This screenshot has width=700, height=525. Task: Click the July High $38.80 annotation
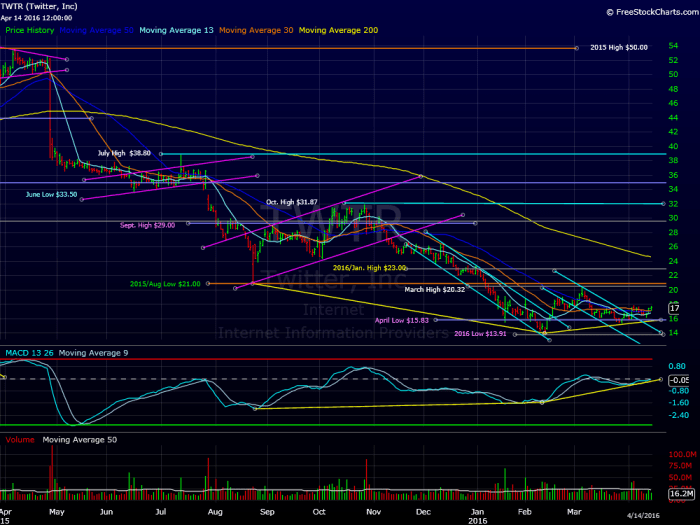tap(124, 153)
